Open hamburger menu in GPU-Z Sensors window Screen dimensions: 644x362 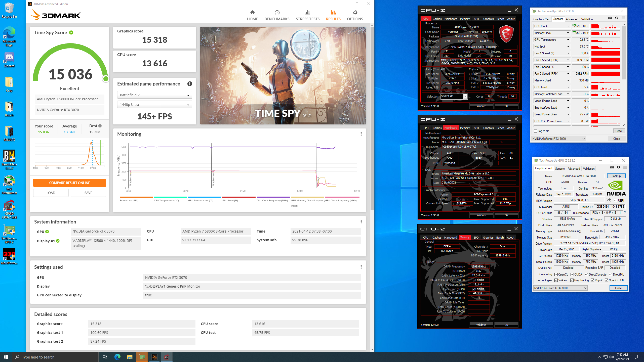[623, 18]
